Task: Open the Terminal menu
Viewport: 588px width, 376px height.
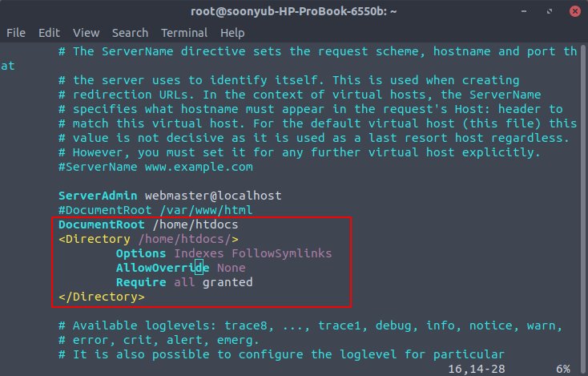Action: pyautogui.click(x=184, y=33)
